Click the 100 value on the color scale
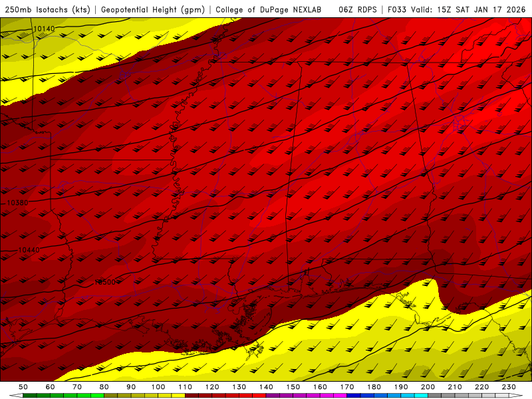This screenshot has height=399, width=532. 158,387
